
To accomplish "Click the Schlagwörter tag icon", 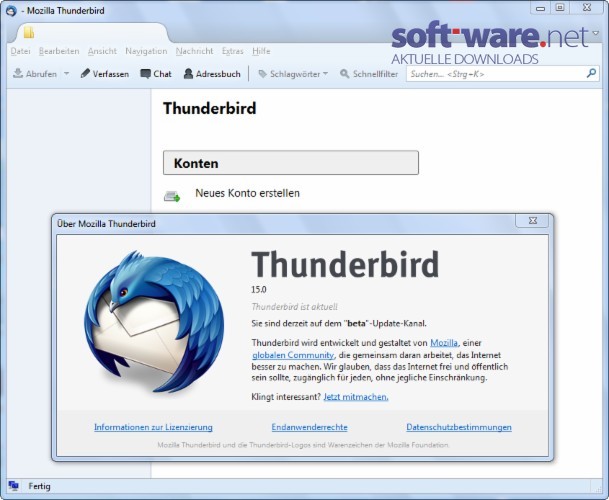I will [263, 74].
